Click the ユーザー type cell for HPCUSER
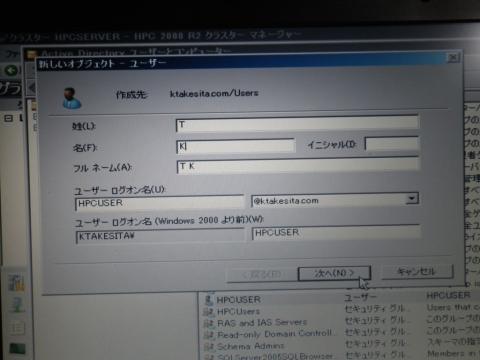The height and width of the screenshot is (360, 480). (361, 296)
